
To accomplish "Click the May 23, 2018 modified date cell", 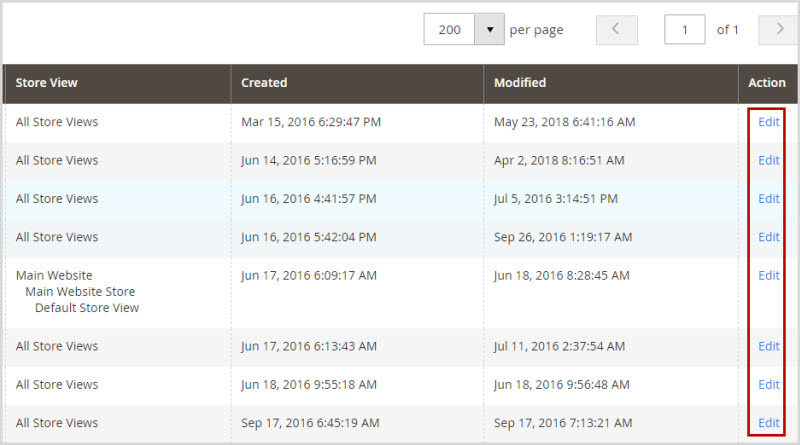I will (x=565, y=122).
